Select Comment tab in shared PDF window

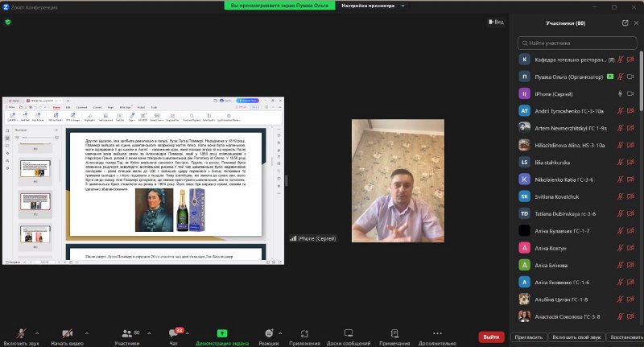(x=82, y=107)
